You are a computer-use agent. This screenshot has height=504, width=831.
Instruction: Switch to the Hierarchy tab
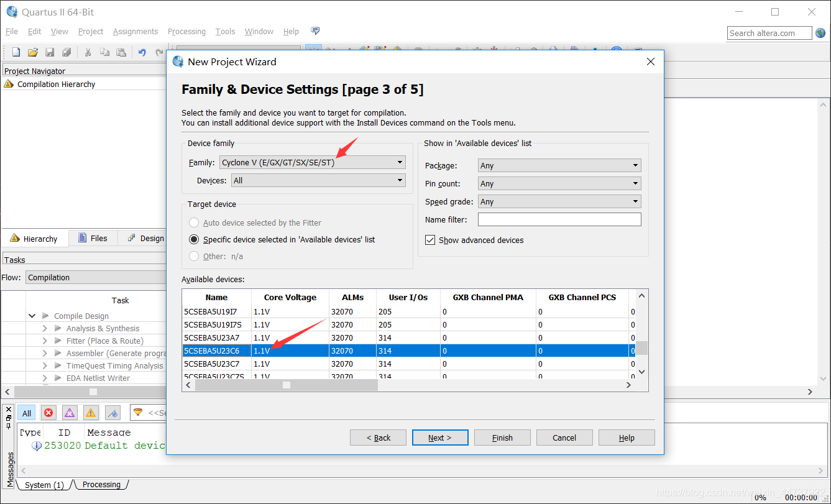(x=34, y=239)
